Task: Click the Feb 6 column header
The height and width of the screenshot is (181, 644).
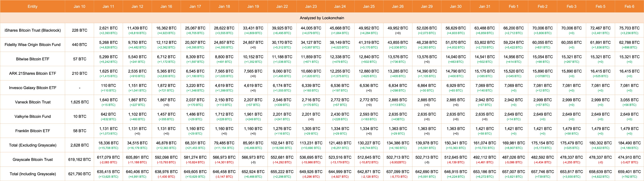Action: coord(629,6)
